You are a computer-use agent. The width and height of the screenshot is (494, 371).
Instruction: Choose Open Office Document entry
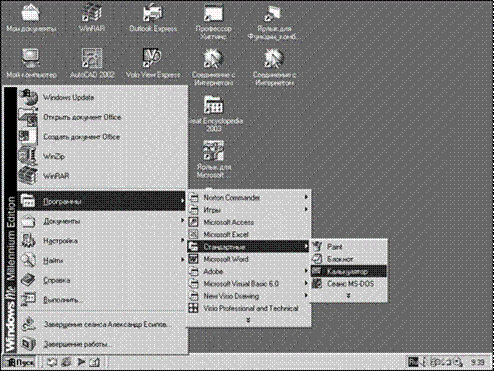click(x=103, y=117)
